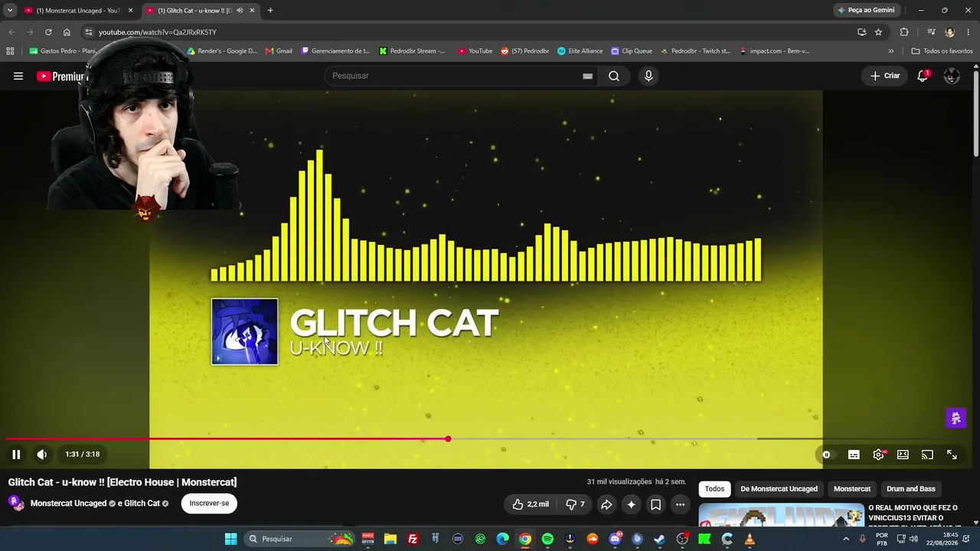Open Steam from the taskbar
Image resolution: width=980 pixels, height=551 pixels.
660,539
